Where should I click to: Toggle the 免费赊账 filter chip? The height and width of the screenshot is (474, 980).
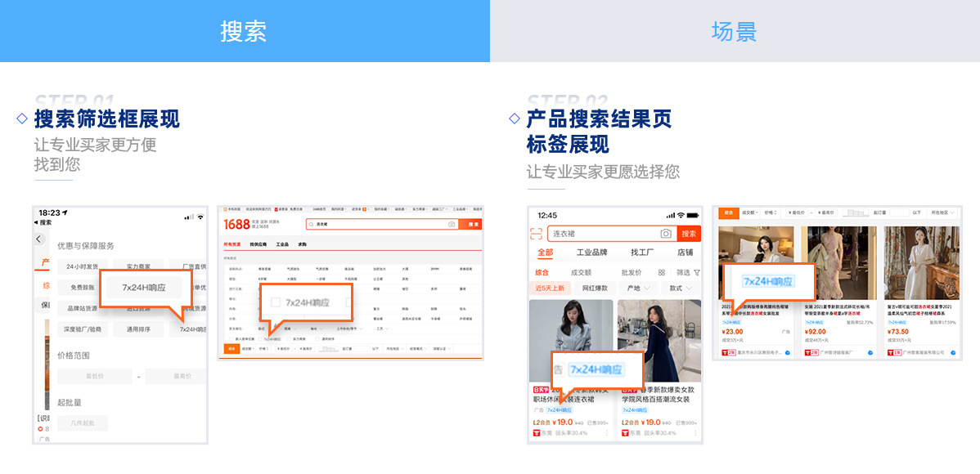(x=82, y=288)
